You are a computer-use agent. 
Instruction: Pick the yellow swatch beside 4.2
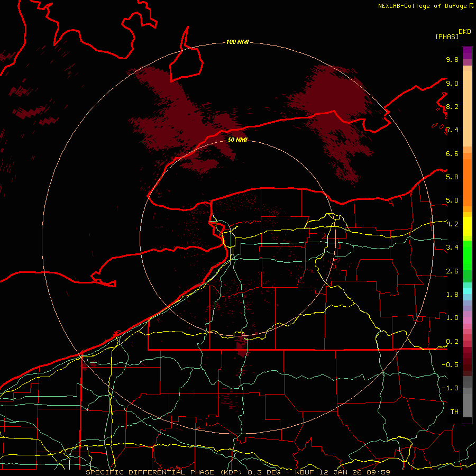[467, 226]
